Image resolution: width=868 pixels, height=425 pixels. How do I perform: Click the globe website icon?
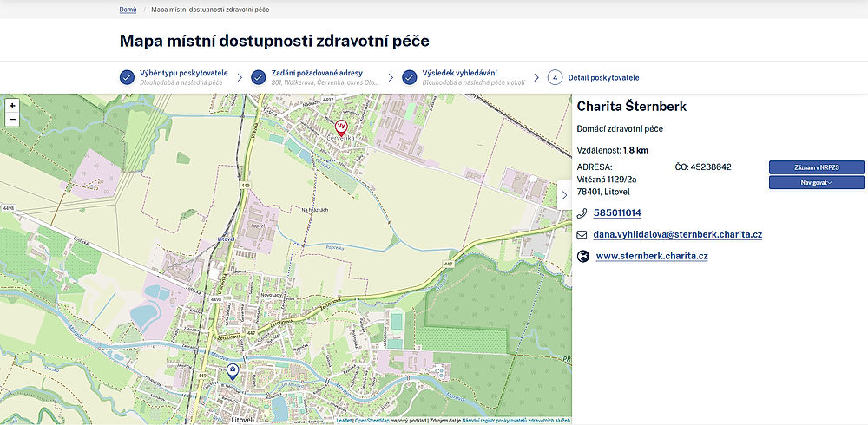583,257
